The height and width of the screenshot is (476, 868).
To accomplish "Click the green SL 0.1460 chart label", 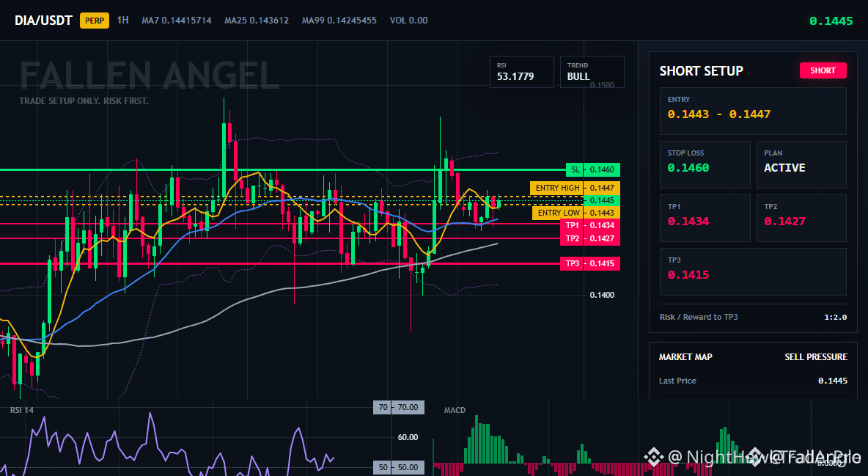I will (x=593, y=169).
